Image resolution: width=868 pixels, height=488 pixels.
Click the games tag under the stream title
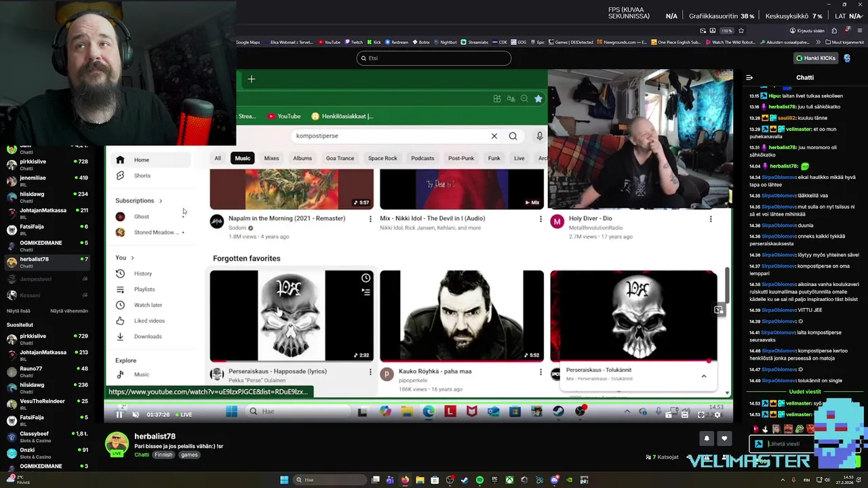(189, 455)
